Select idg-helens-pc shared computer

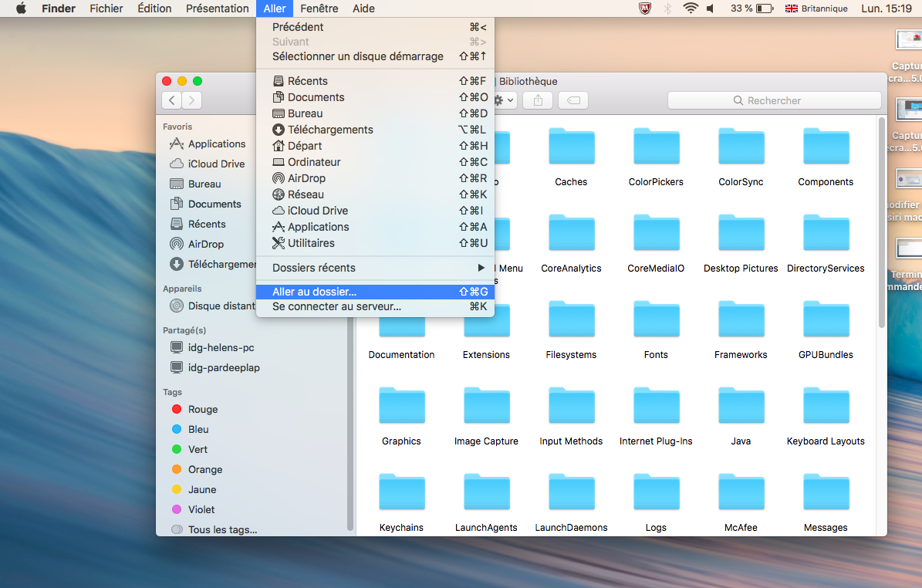(x=221, y=347)
